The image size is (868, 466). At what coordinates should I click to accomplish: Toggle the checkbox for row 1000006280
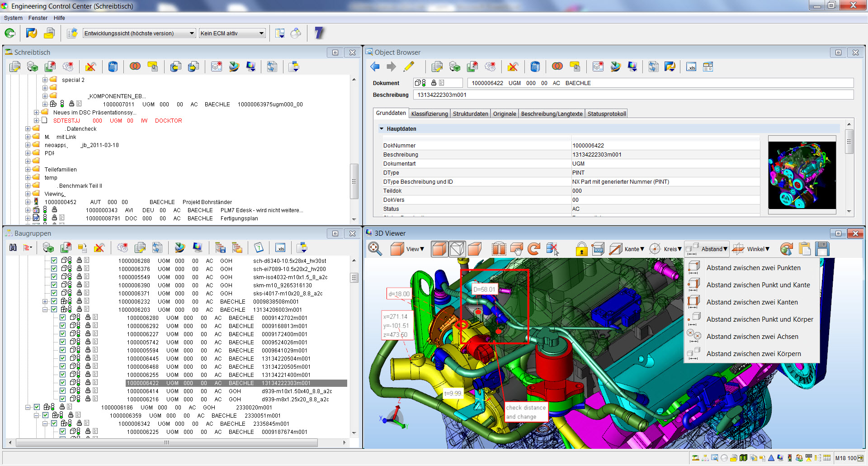pyautogui.click(x=62, y=318)
